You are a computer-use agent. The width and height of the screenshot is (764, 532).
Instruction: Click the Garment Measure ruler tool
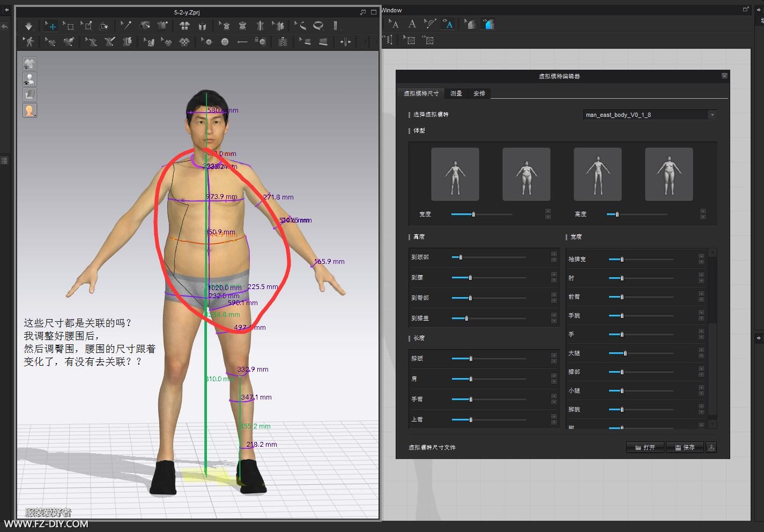tap(336, 25)
